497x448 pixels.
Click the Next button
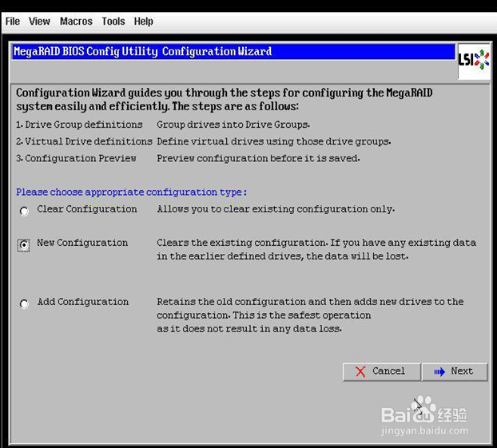(455, 371)
